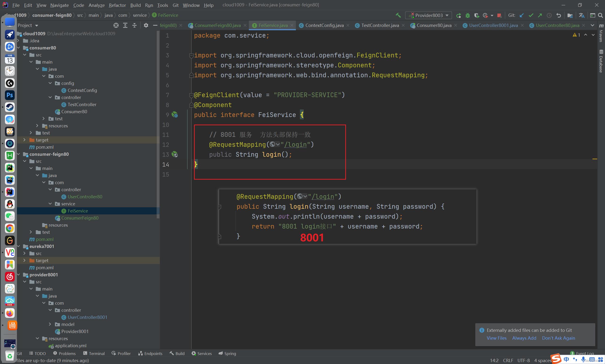Toggle the fold marker on @FeignClient line
The width and height of the screenshot is (605, 364).
pos(191,95)
